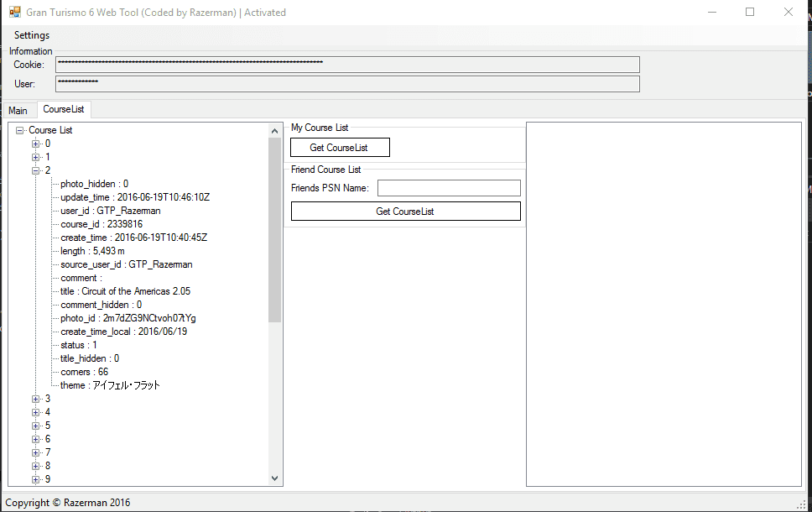Expand course node 4
The width and height of the screenshot is (812, 512).
click(x=36, y=412)
